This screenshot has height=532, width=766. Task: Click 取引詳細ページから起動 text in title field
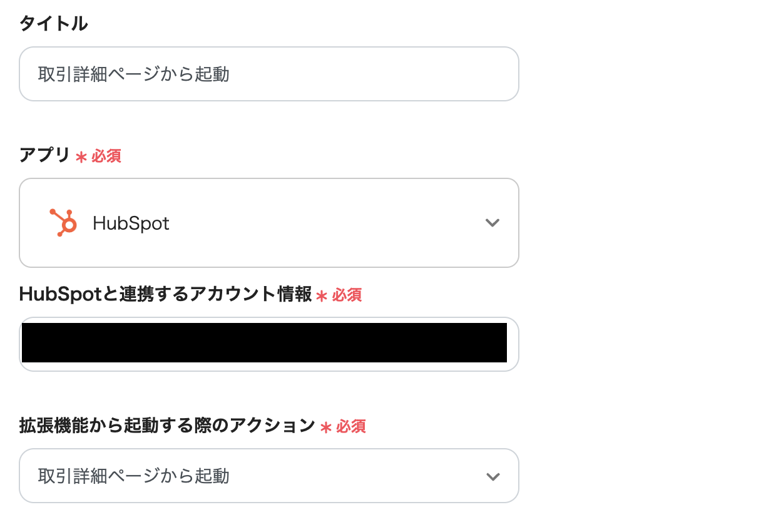click(x=134, y=74)
